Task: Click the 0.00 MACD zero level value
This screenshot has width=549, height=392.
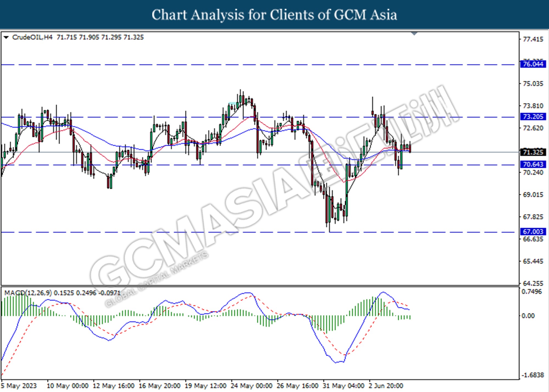Action: [528, 316]
